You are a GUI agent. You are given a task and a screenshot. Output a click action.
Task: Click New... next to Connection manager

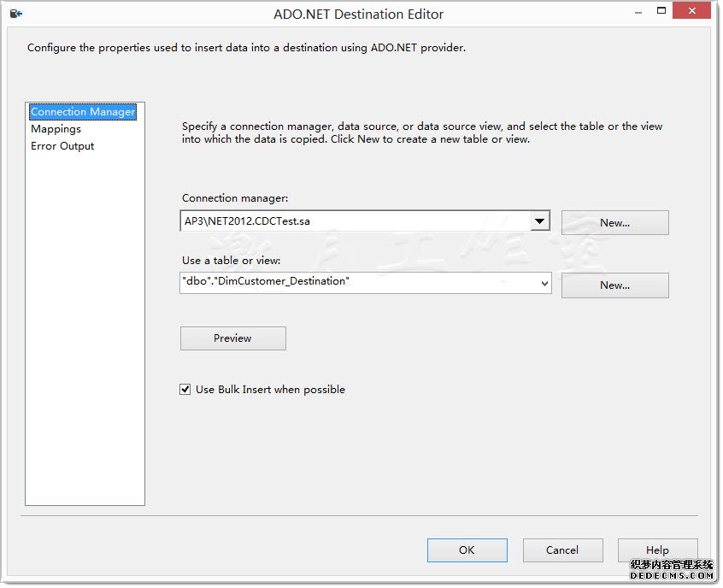614,222
